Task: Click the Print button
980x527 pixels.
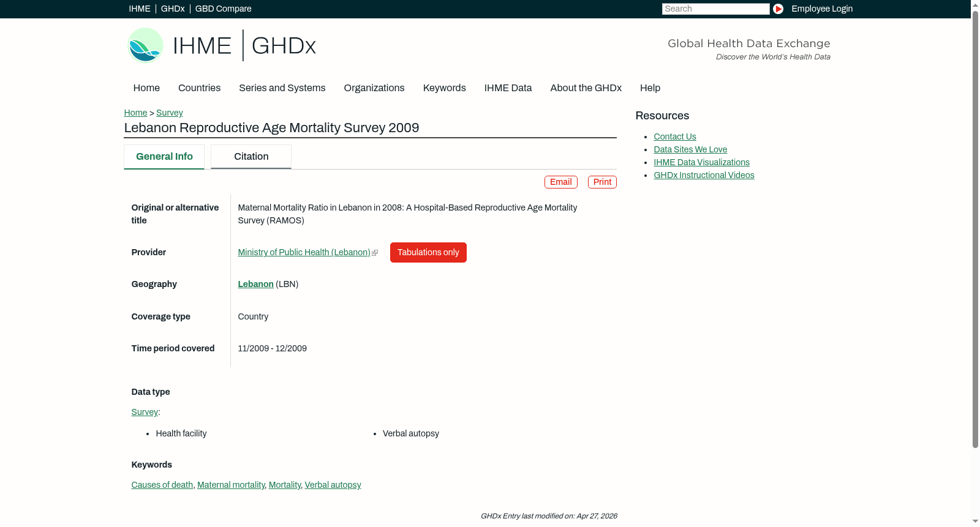Action: pos(602,182)
